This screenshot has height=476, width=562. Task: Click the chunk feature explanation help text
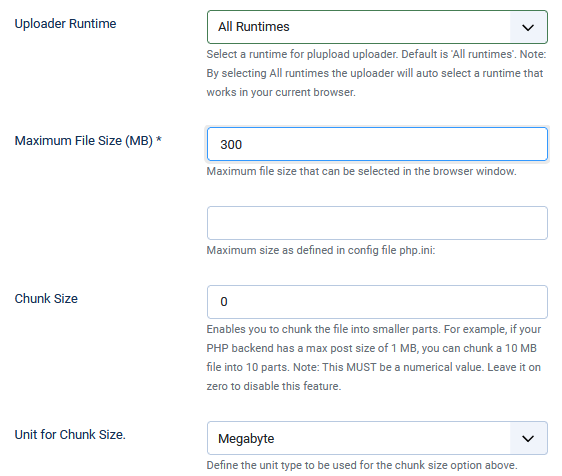(x=374, y=358)
